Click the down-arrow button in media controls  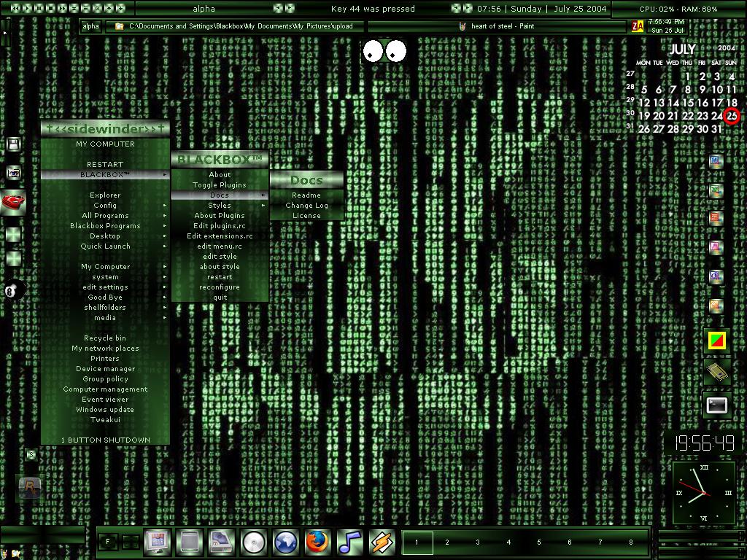click(x=120, y=8)
